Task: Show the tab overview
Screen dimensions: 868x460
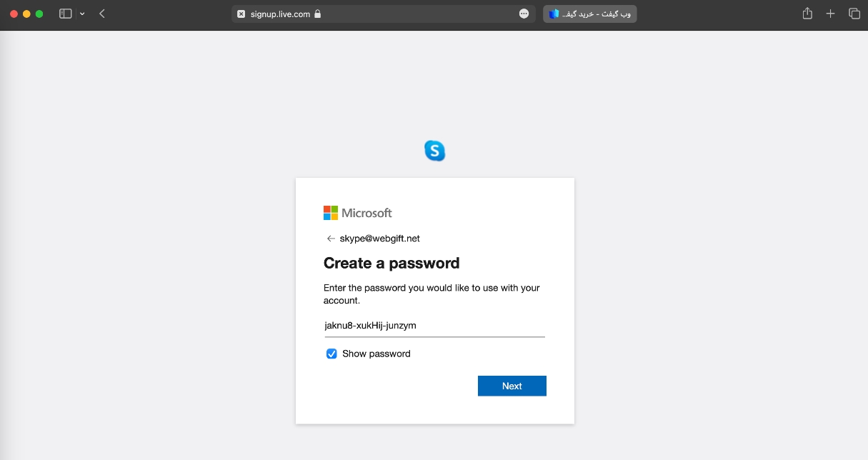Action: tap(854, 14)
